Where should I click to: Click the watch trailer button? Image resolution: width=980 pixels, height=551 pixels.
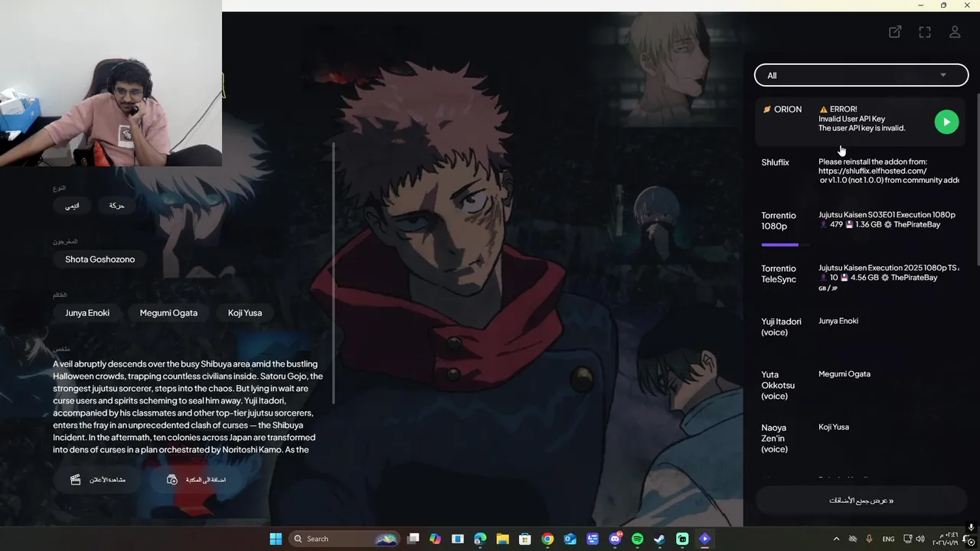point(98,480)
